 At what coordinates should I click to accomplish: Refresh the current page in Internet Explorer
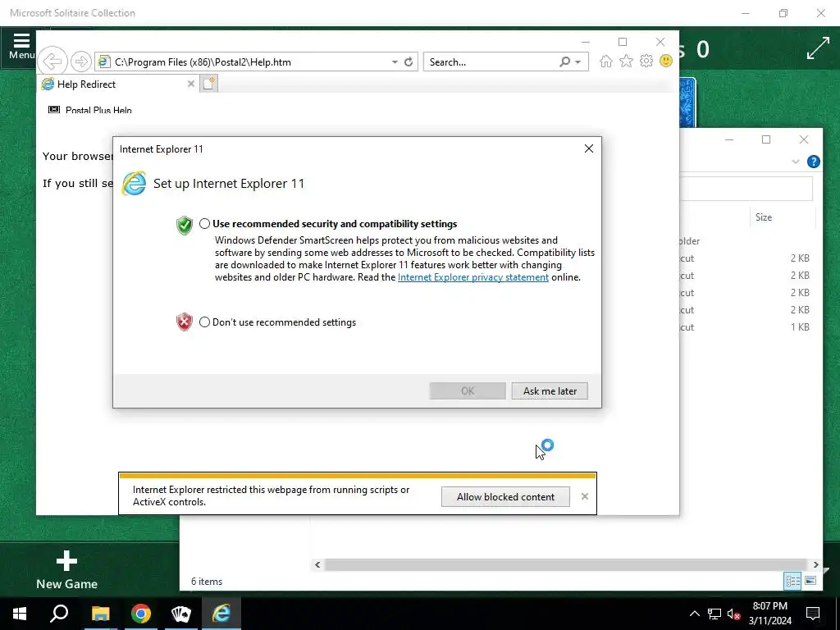click(x=409, y=62)
